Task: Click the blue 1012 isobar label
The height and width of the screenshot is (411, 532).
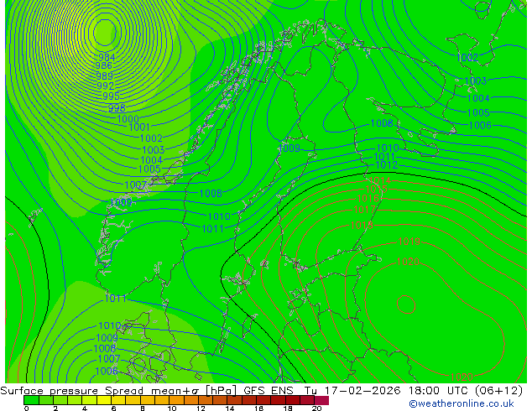Action: point(387,165)
